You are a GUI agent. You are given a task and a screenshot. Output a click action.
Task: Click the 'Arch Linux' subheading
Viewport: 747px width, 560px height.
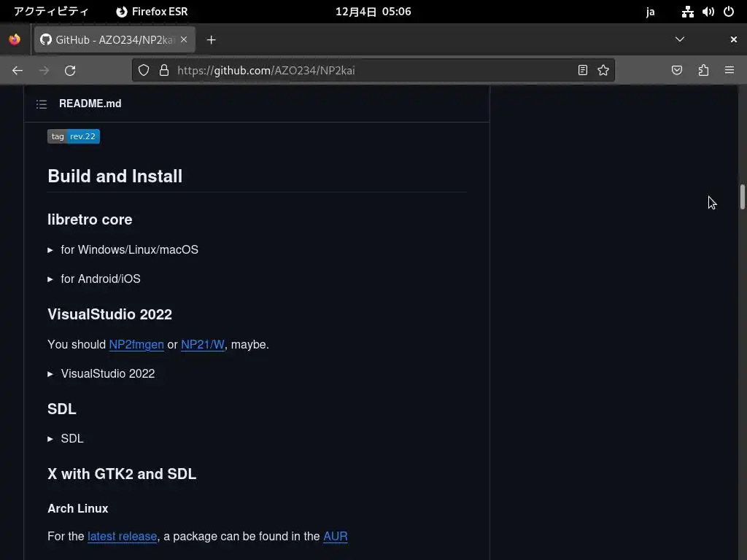[x=77, y=508]
